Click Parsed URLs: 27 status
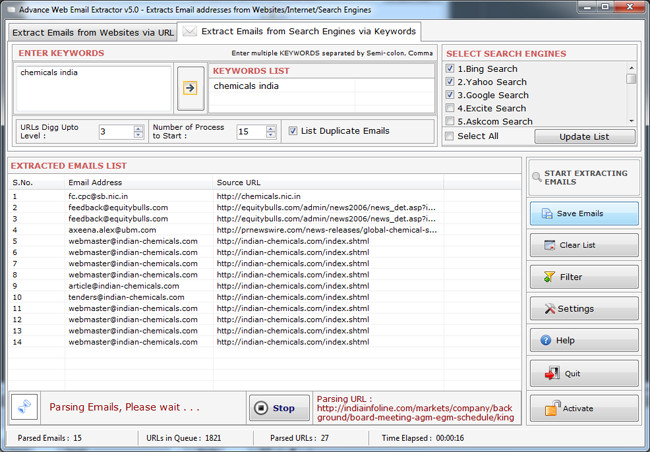The height and width of the screenshot is (452, 650). 299,438
